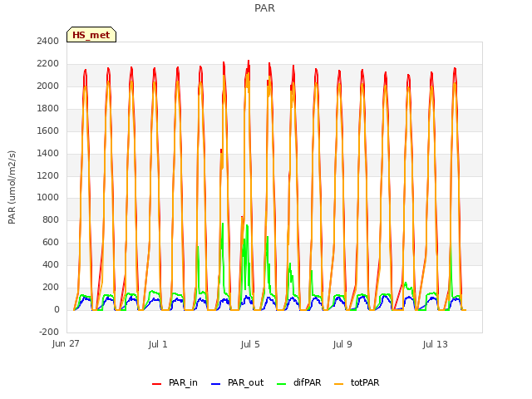This screenshot has width=532, height=399.
Task: Click the orange totPAR legend swatch
Action: click(x=338, y=383)
